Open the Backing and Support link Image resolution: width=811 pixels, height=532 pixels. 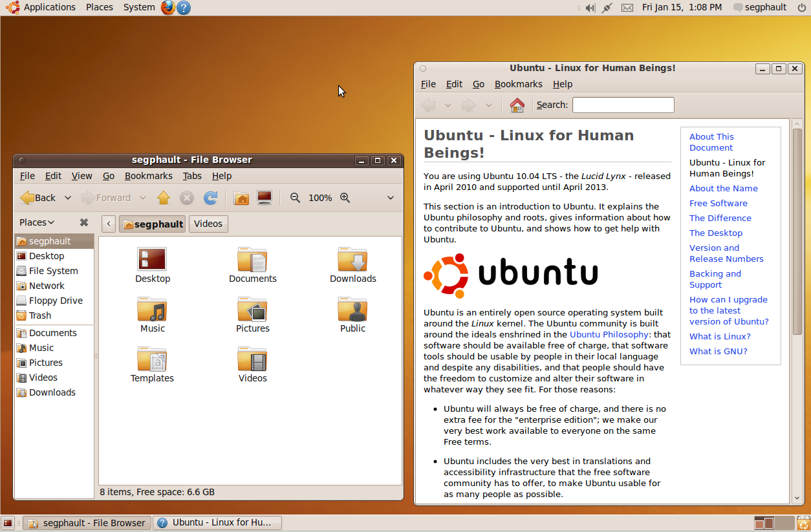point(715,279)
